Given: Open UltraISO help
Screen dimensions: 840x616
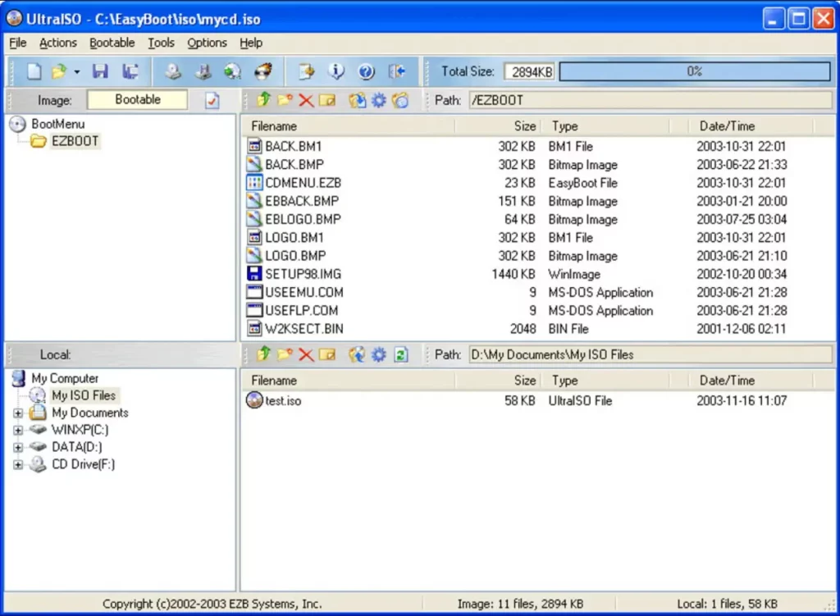Looking at the screenshot, I should [x=366, y=71].
